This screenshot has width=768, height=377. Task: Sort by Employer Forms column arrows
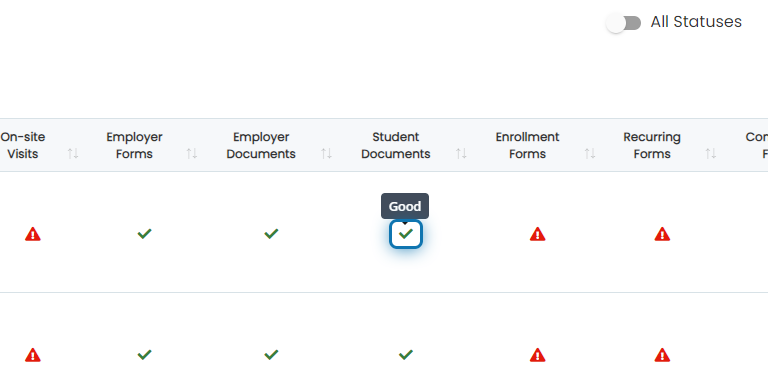click(x=192, y=154)
